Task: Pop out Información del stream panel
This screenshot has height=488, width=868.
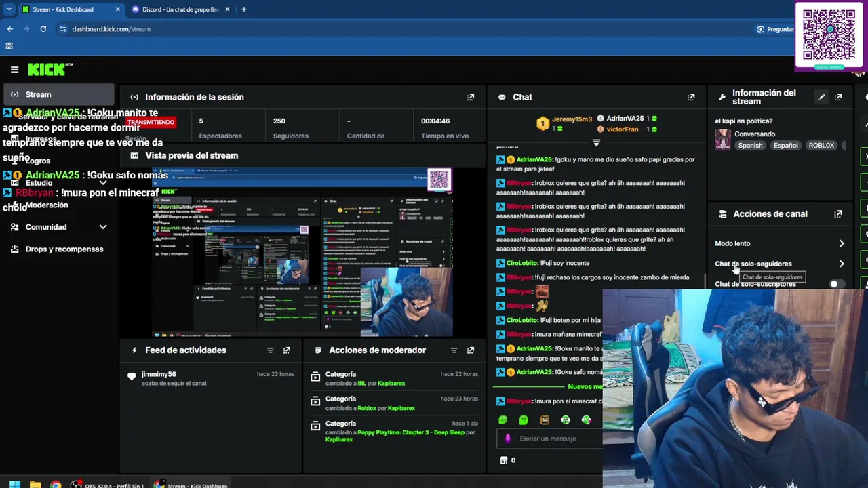Action: [838, 97]
